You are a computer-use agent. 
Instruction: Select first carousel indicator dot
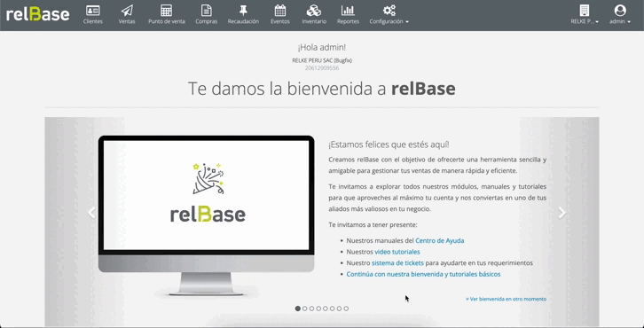click(298, 308)
